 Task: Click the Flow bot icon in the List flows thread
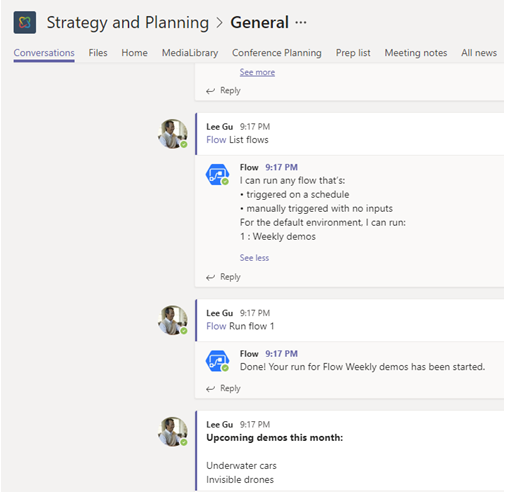tap(217, 174)
